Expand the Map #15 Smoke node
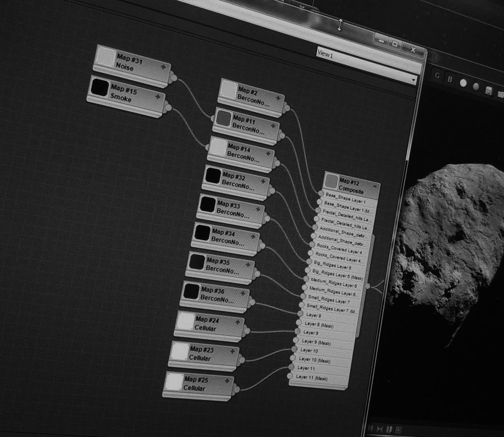Screen dimensions: 504x437 tap(158, 96)
